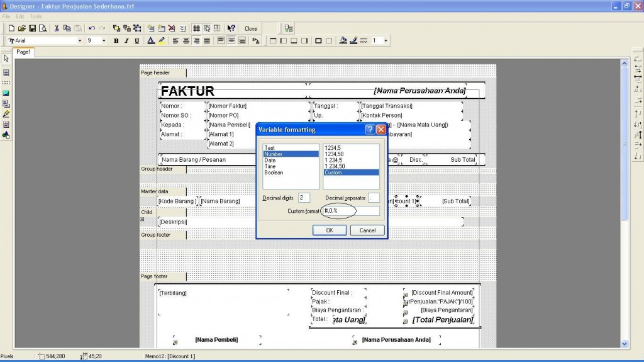Select the Highlight attribute tool
644x362 pixels.
(6, 114)
